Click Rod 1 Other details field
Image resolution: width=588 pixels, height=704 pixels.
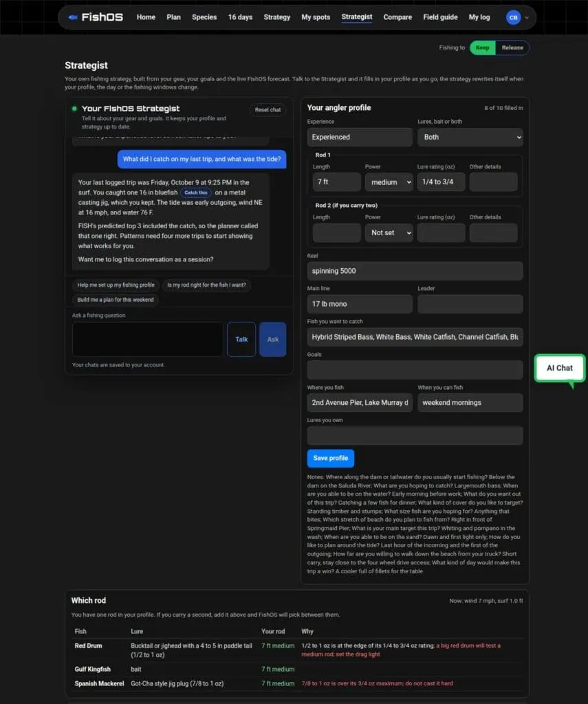[x=493, y=181]
